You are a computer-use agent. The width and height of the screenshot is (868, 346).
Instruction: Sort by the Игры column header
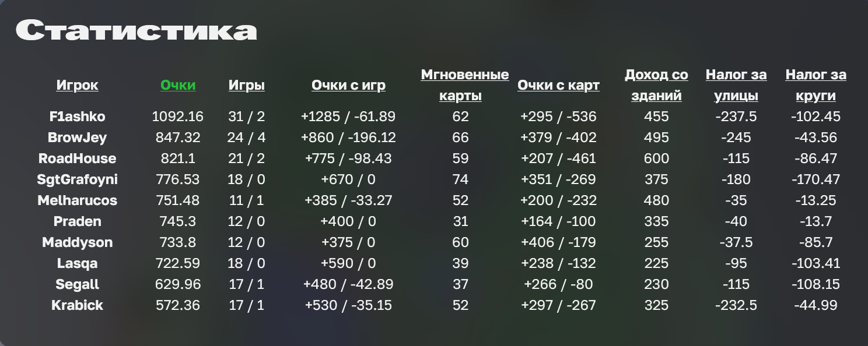[x=247, y=85]
